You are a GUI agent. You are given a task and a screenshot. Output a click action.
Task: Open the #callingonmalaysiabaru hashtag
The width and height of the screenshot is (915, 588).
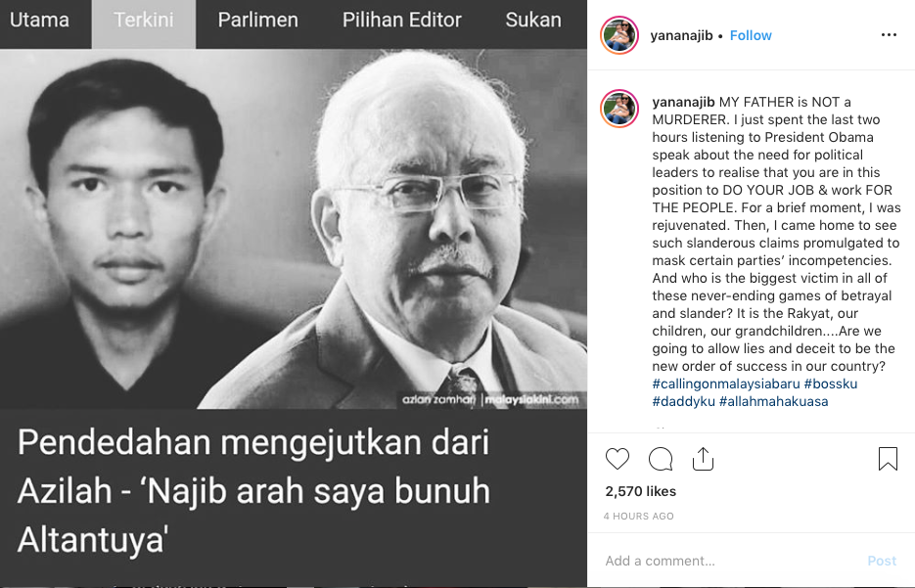(726, 384)
